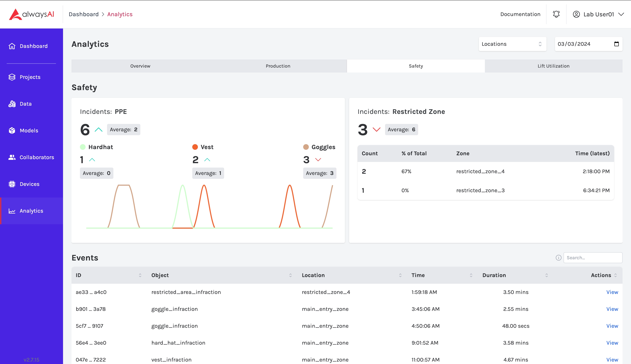Switch to the Production tab
The width and height of the screenshot is (631, 364).
click(278, 66)
